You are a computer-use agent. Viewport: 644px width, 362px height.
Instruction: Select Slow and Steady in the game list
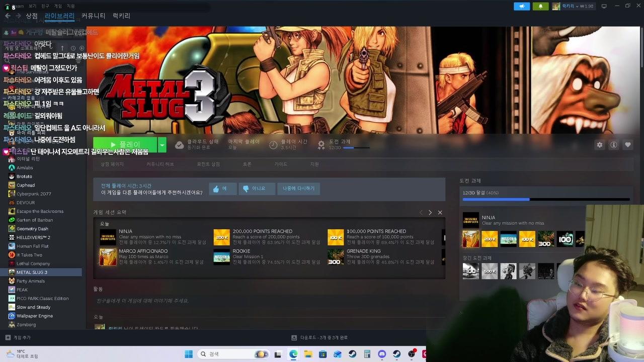pyautogui.click(x=33, y=307)
